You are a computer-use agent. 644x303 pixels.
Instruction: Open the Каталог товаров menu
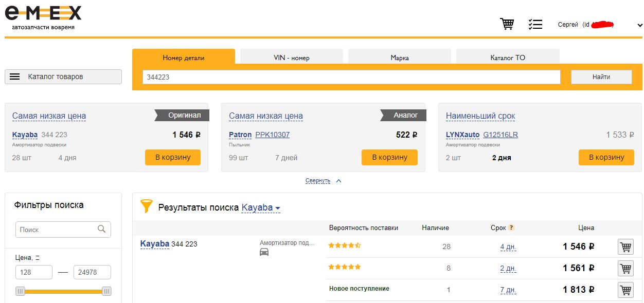point(63,77)
